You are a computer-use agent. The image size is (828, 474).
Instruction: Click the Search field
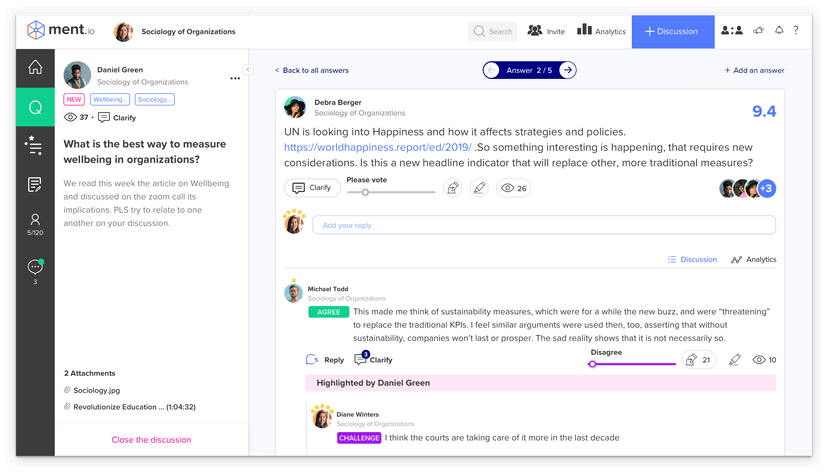[492, 31]
